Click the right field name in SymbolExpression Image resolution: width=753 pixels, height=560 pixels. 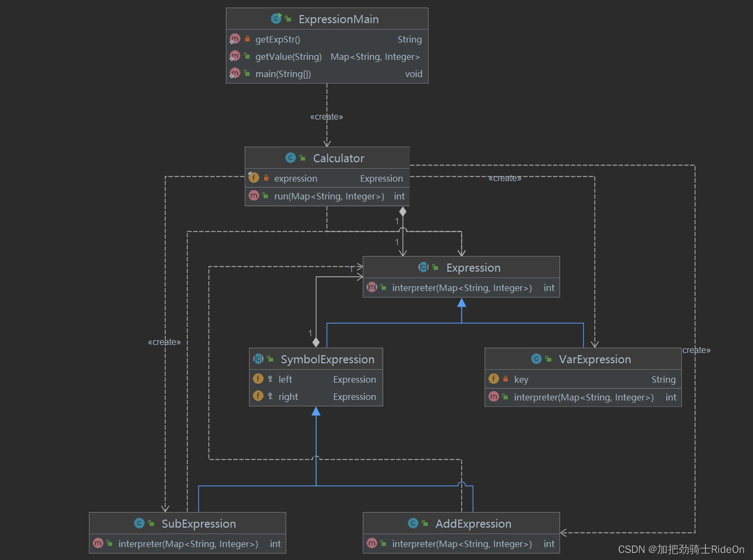click(x=288, y=397)
